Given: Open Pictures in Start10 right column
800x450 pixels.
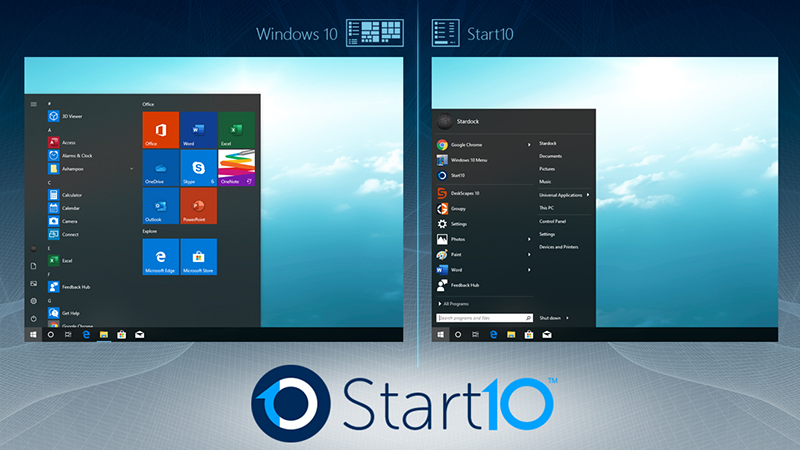Looking at the screenshot, I should click(x=547, y=169).
